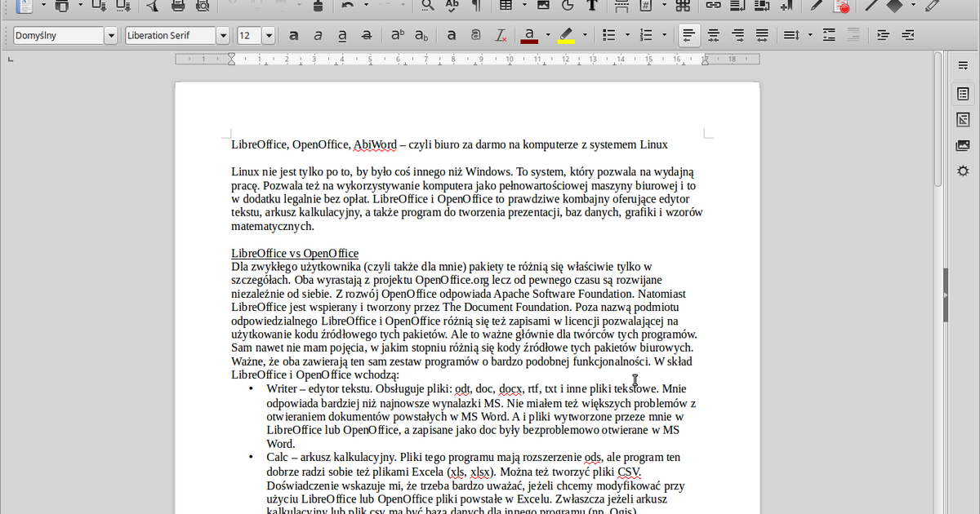Image resolution: width=980 pixels, height=514 pixels.
Task: Open line spacing options
Action: tap(791, 36)
